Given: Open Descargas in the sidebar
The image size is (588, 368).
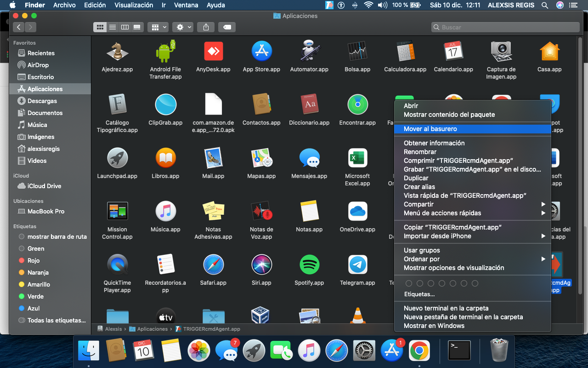Looking at the screenshot, I should click(50, 101).
